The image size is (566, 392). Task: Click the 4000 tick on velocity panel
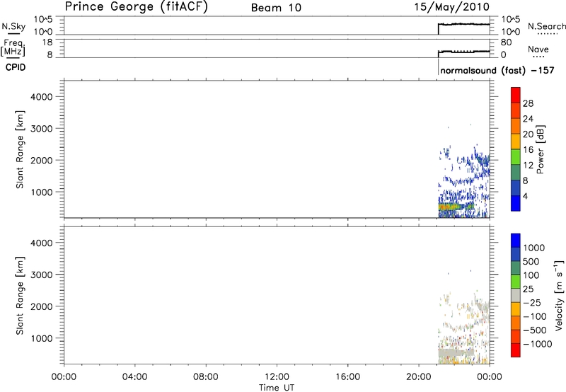[42, 243]
